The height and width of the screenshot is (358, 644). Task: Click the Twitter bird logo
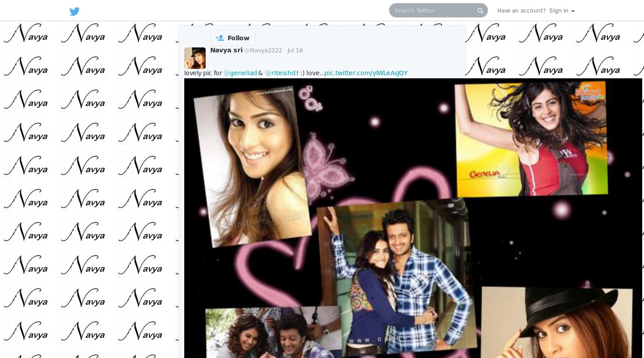pos(75,11)
